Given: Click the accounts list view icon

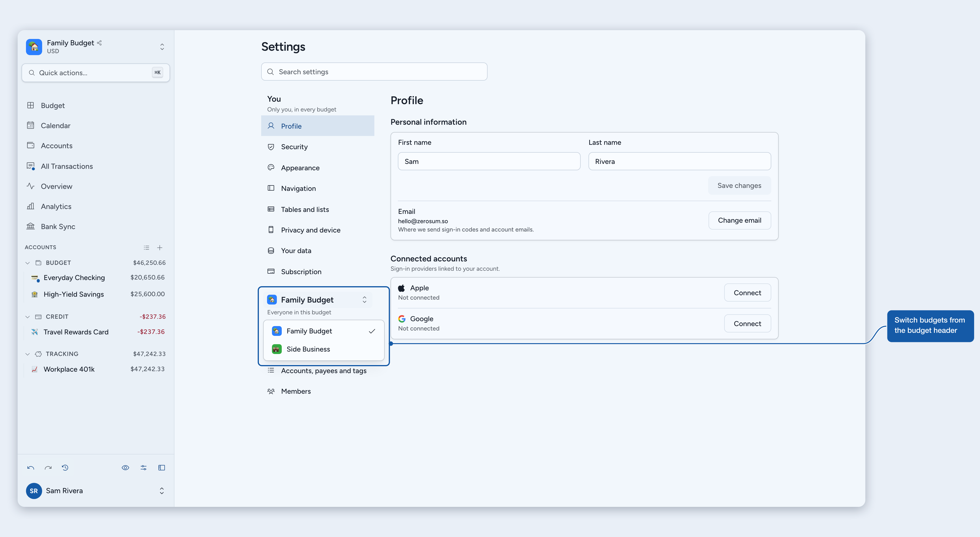Looking at the screenshot, I should tap(147, 248).
